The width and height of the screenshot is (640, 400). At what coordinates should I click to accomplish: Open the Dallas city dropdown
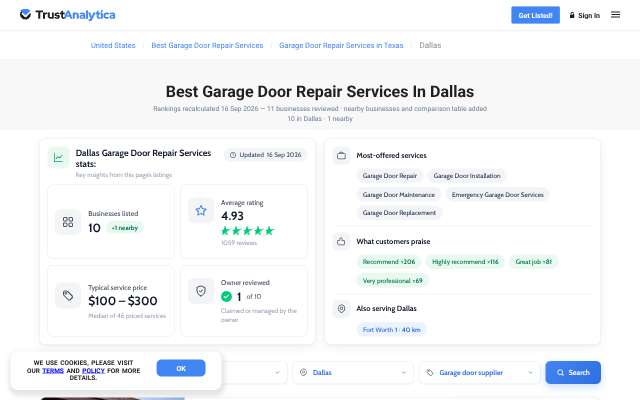(x=353, y=372)
